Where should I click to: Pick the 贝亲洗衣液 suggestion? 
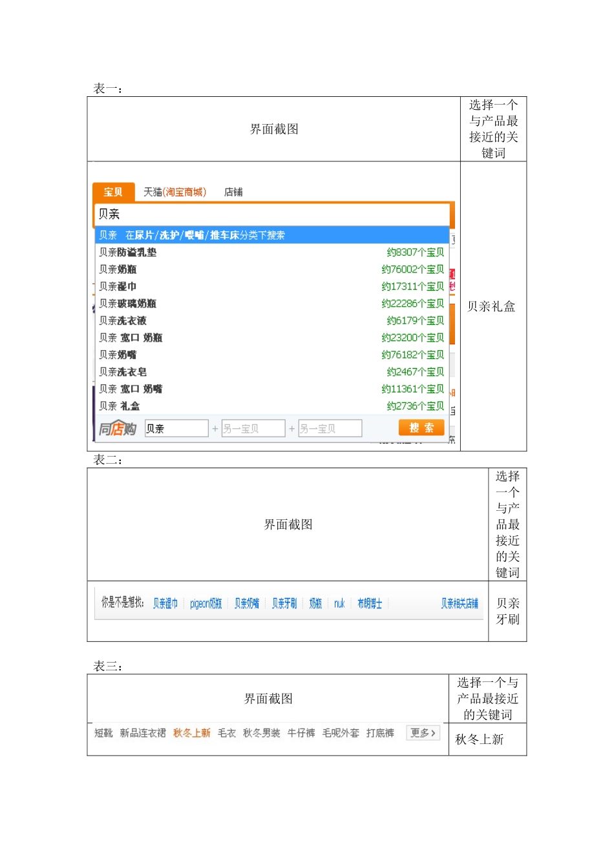point(271,320)
